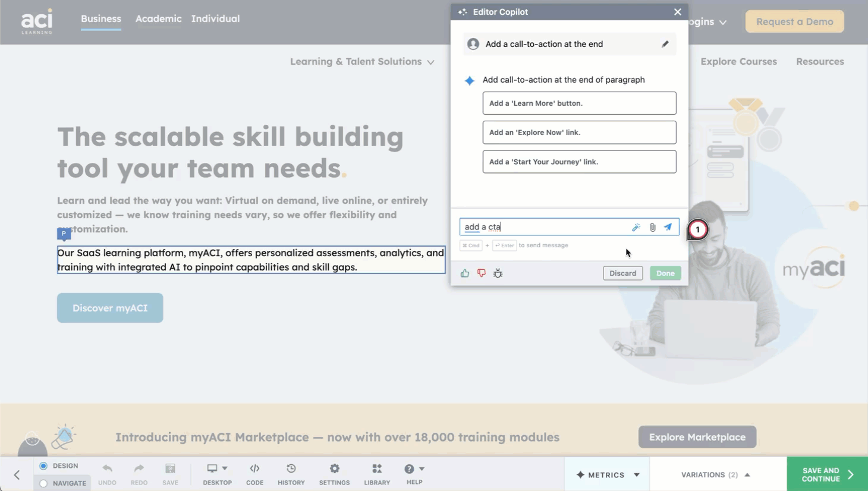
Task: Choose "Add a 'Learn More' button" suggestion
Action: click(579, 103)
